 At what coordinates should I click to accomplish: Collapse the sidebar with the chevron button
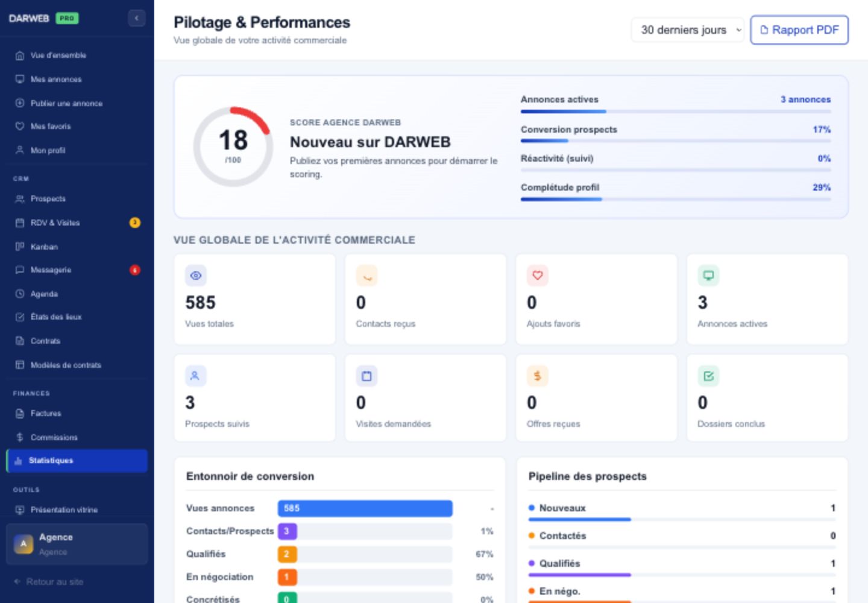point(136,18)
